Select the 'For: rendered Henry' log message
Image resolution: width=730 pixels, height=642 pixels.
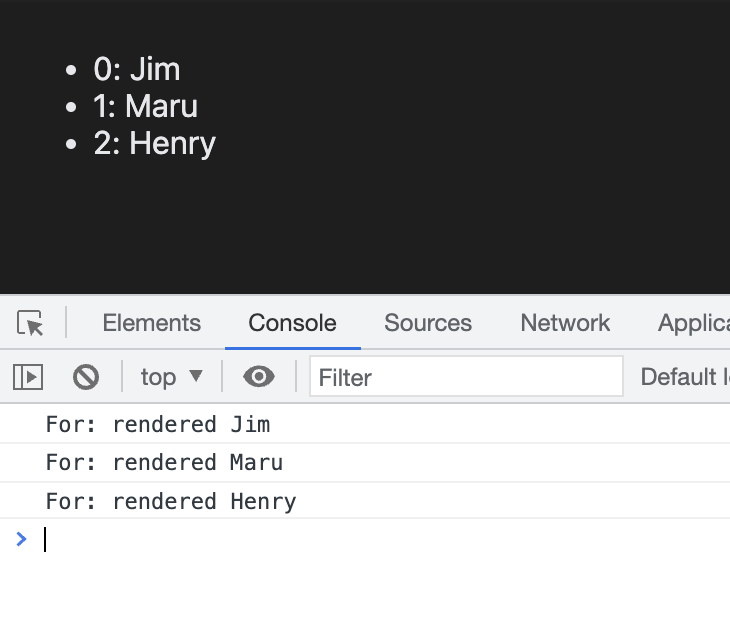pos(171,500)
